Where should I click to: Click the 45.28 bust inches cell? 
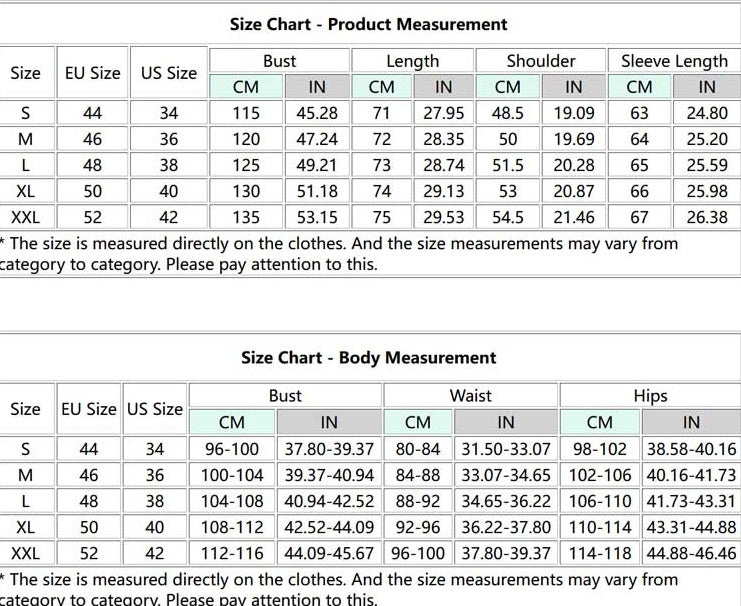point(317,113)
